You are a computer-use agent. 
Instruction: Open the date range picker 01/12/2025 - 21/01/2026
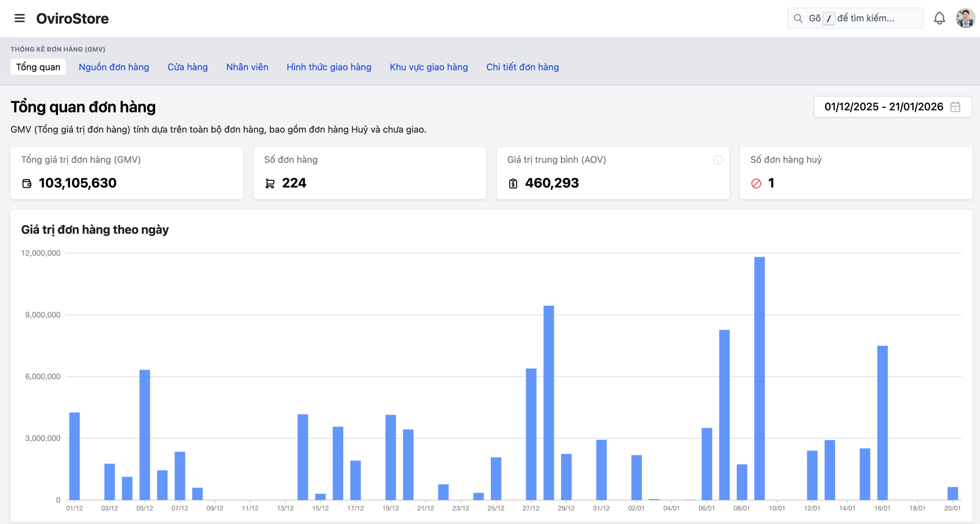click(x=884, y=107)
